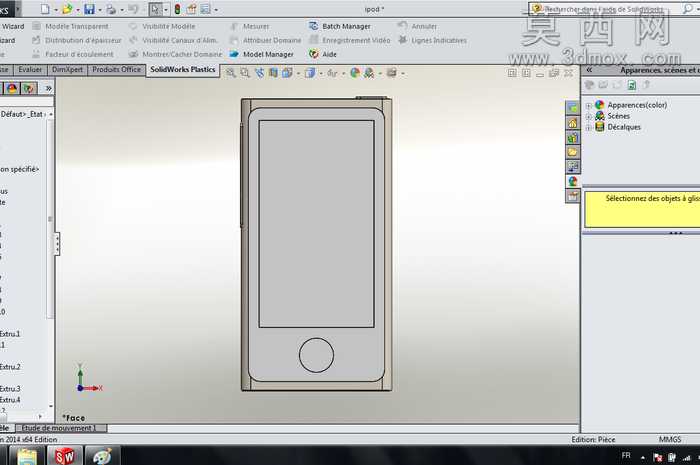Expand the Scènes tree node
This screenshot has height=465, width=700.
pos(589,116)
